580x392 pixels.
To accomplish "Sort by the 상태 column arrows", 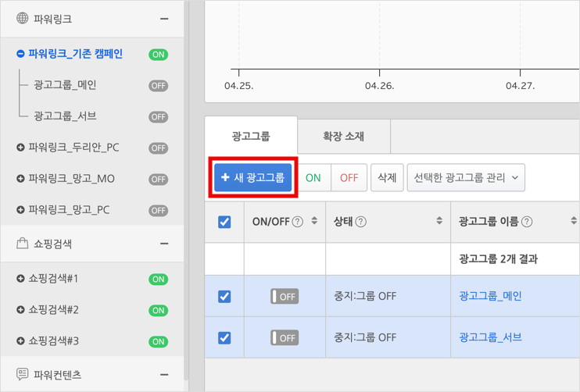I will tap(439, 220).
